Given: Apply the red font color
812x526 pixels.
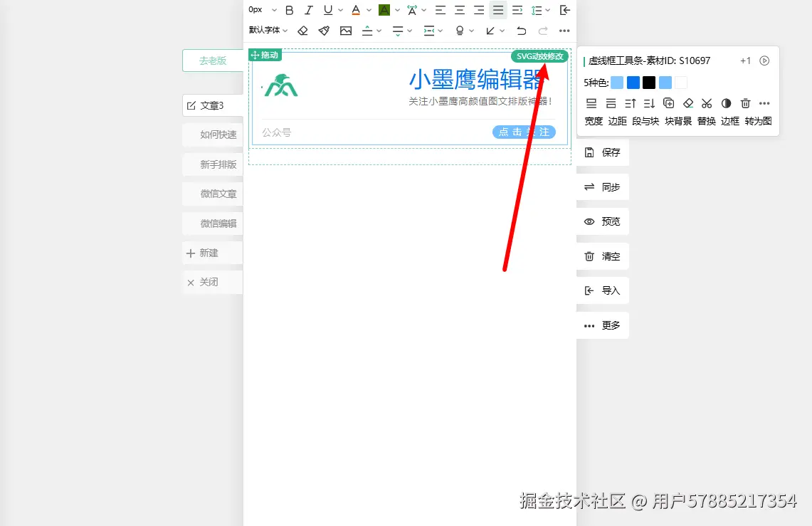Looking at the screenshot, I should [x=356, y=10].
